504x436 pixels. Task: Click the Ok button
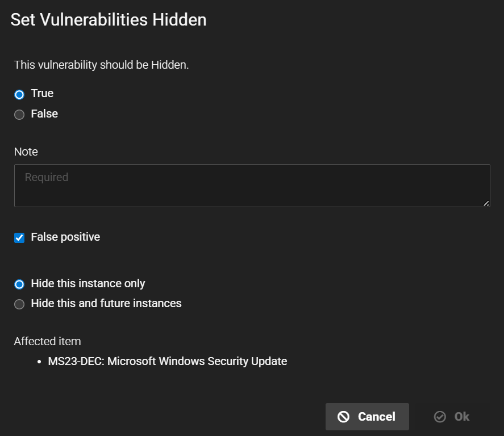coord(452,417)
